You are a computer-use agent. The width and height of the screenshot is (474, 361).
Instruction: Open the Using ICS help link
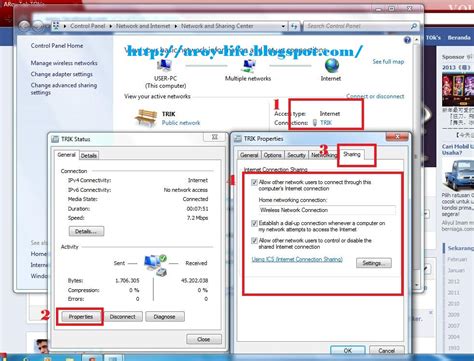[297, 259]
